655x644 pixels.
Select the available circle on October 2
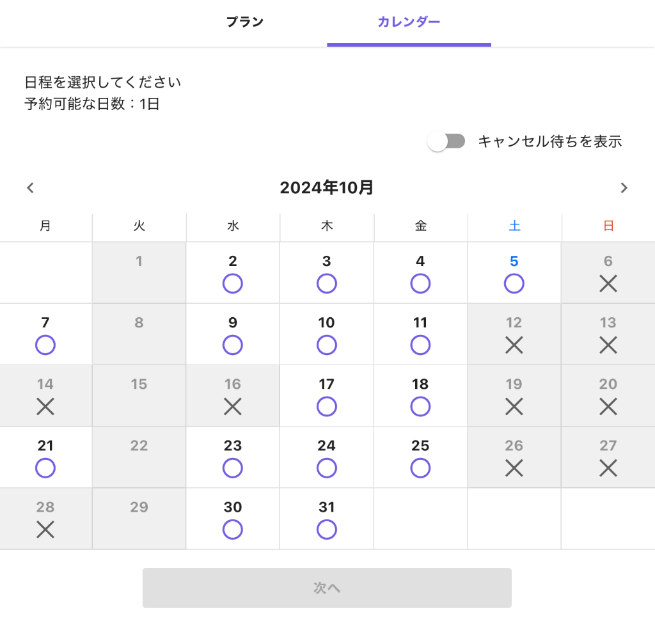233,283
